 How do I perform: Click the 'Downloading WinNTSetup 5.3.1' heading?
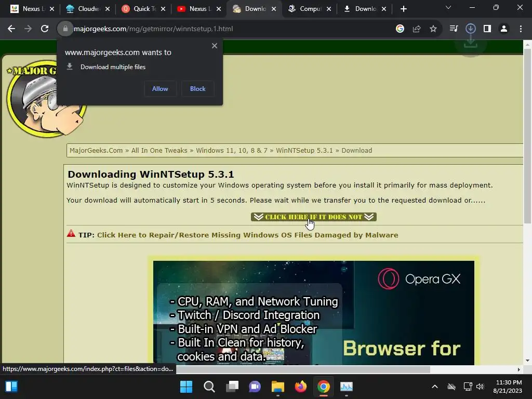(x=151, y=175)
